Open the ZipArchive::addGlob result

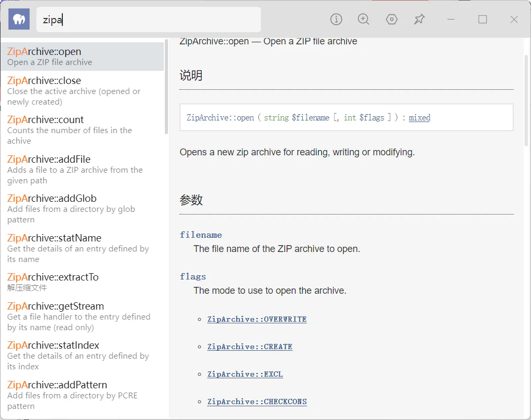pyautogui.click(x=82, y=209)
